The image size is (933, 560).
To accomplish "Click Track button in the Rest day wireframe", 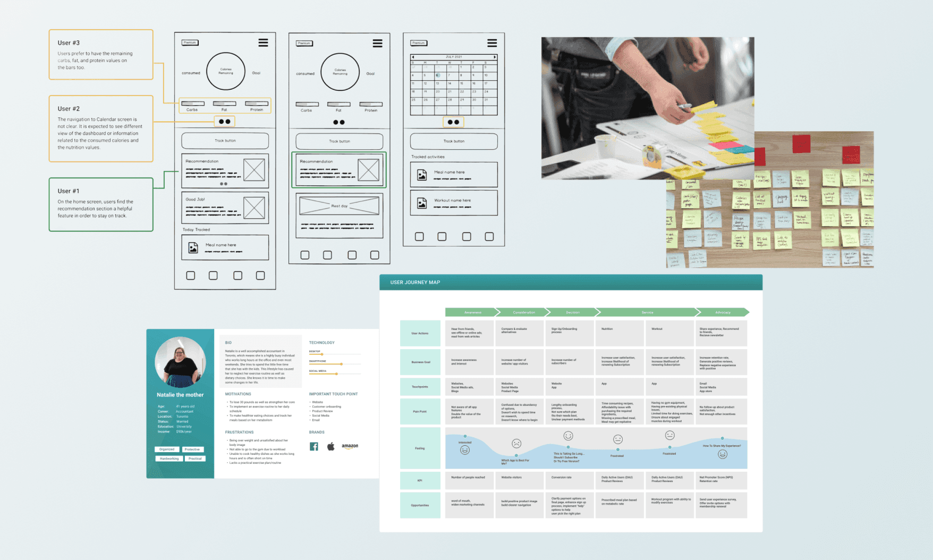I will [339, 141].
